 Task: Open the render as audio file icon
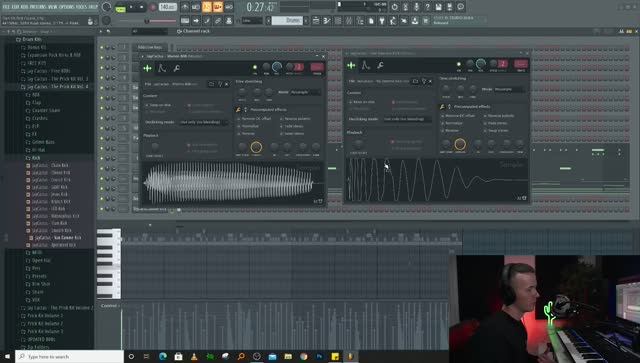(x=449, y=7)
